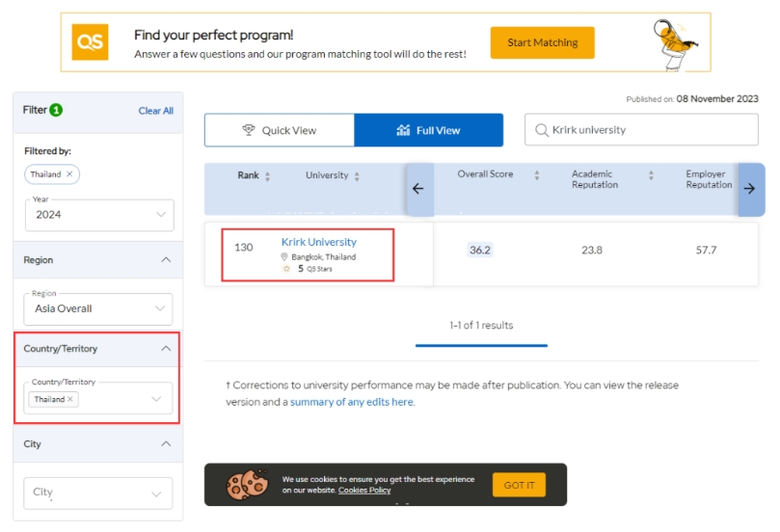The height and width of the screenshot is (532, 780).
Task: Open the Asia Overall region dropdown
Action: tap(98, 308)
